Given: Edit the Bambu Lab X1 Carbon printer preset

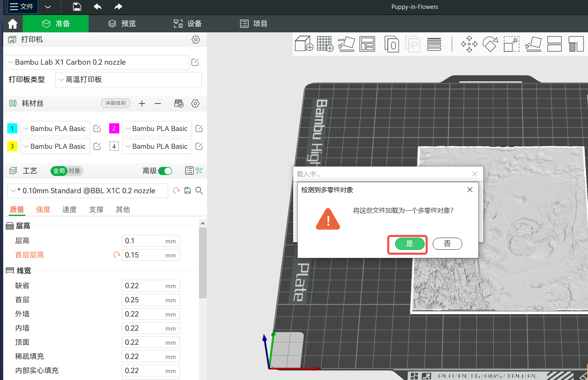Looking at the screenshot, I should click(x=195, y=62).
